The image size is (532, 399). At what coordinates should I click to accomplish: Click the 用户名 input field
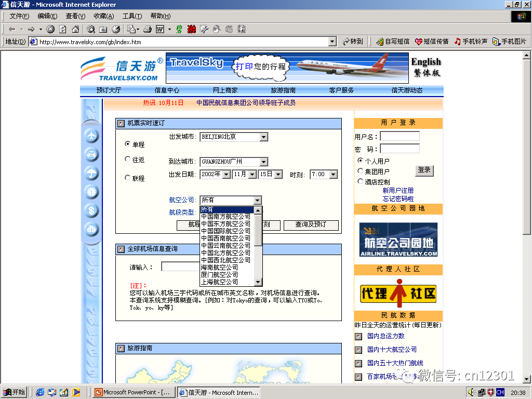[x=400, y=137]
